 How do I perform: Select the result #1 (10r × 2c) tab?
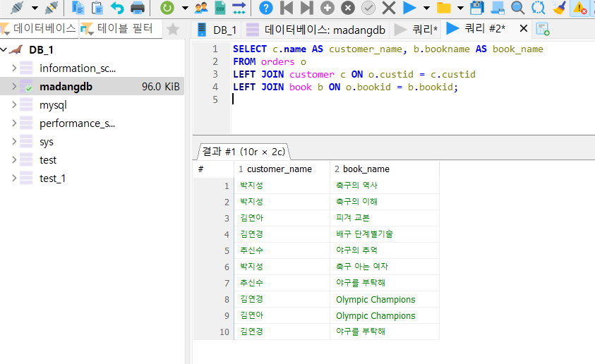click(244, 152)
